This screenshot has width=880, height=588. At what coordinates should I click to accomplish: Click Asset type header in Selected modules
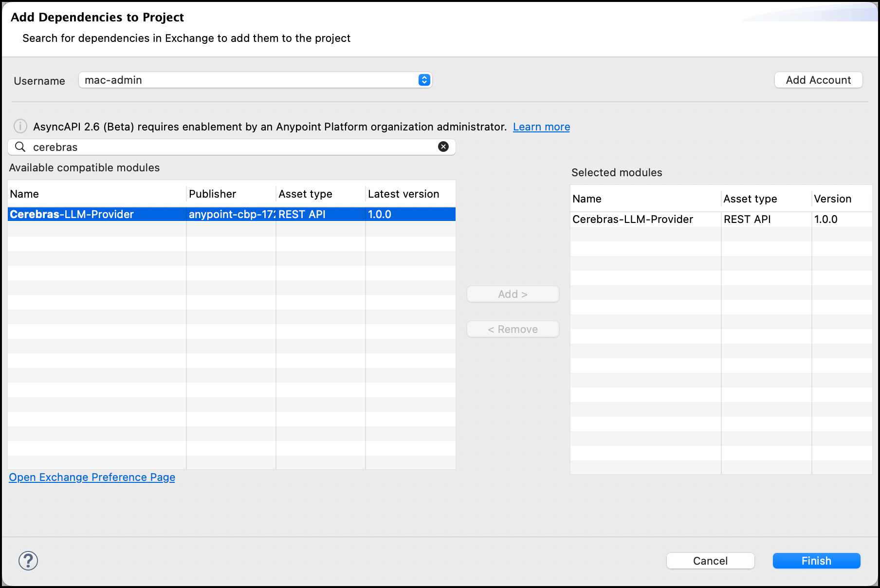[x=766, y=199]
